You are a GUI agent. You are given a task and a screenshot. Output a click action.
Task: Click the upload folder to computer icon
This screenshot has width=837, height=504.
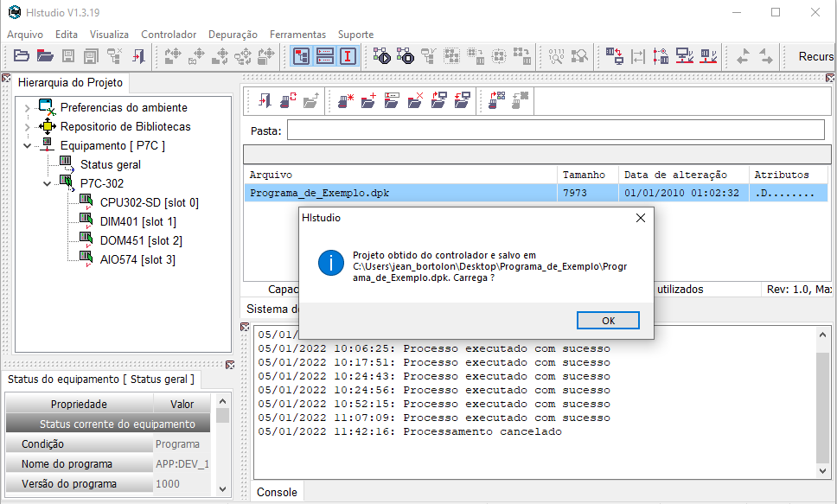click(x=438, y=99)
